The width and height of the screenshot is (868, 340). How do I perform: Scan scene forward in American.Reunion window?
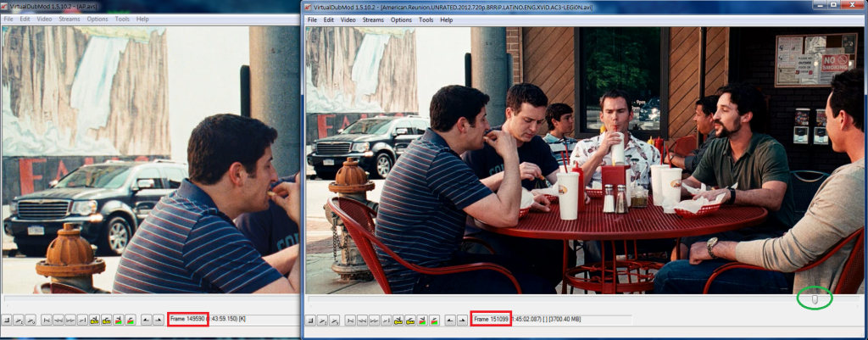pyautogui.click(x=434, y=320)
